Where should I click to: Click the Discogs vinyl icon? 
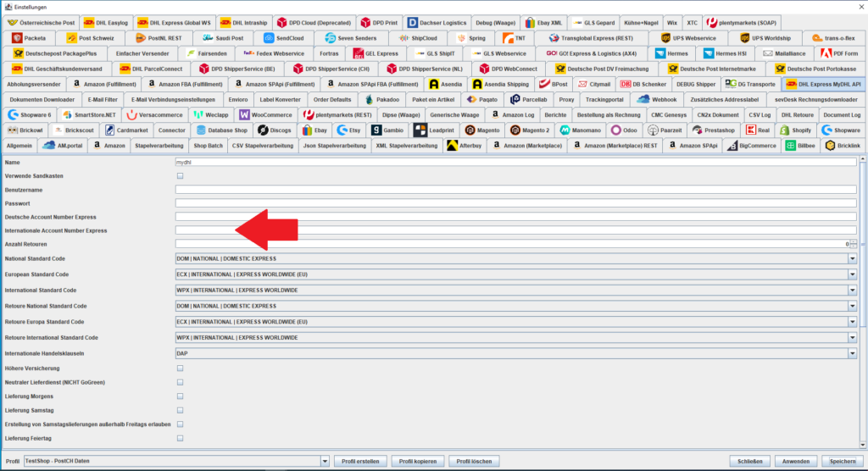[x=263, y=130]
